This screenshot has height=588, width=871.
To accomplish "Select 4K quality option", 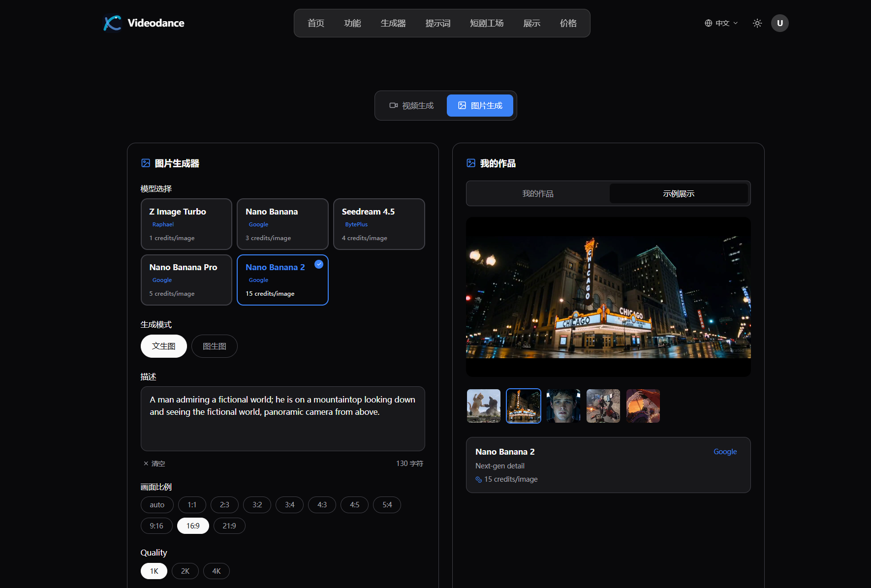I will pos(217,571).
